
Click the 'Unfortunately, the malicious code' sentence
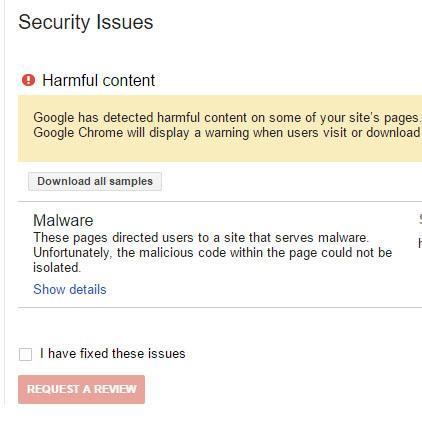pyautogui.click(x=213, y=253)
